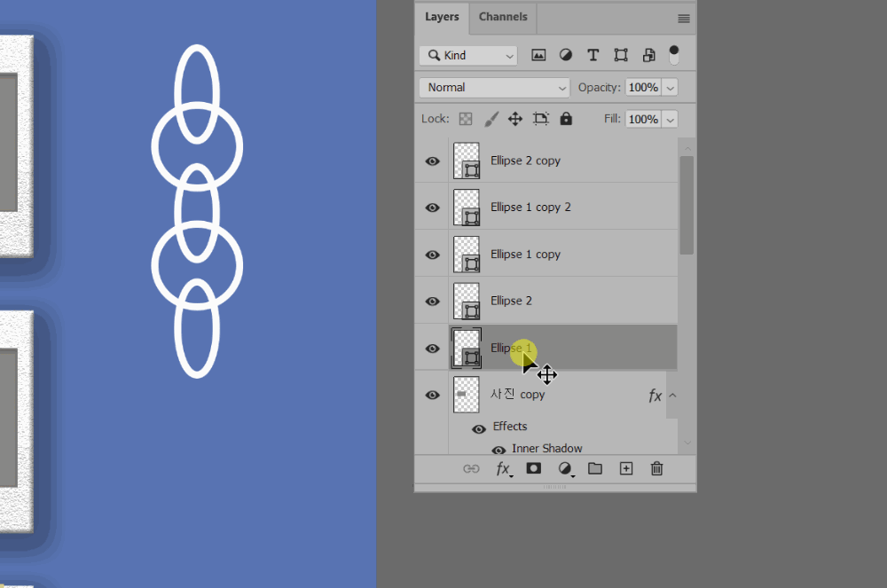Select the Ellipse 1 copy 2 layer name
This screenshot has width=887, height=588.
530,208
